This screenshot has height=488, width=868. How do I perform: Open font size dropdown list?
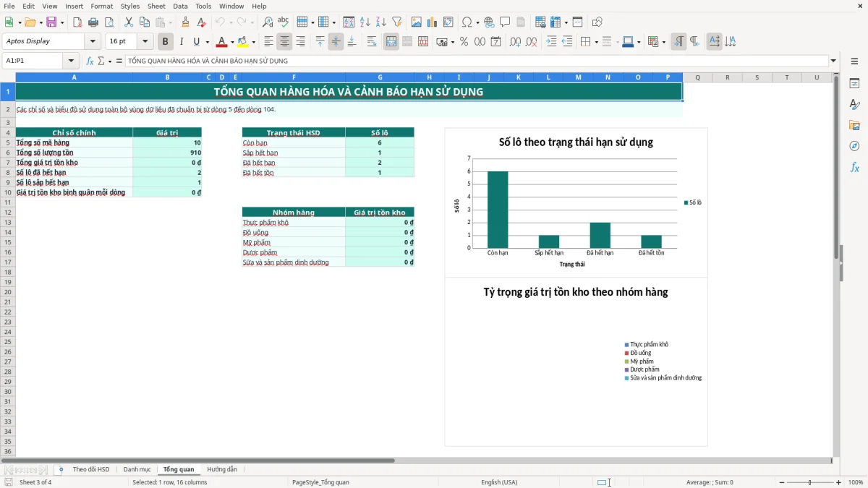click(x=145, y=42)
